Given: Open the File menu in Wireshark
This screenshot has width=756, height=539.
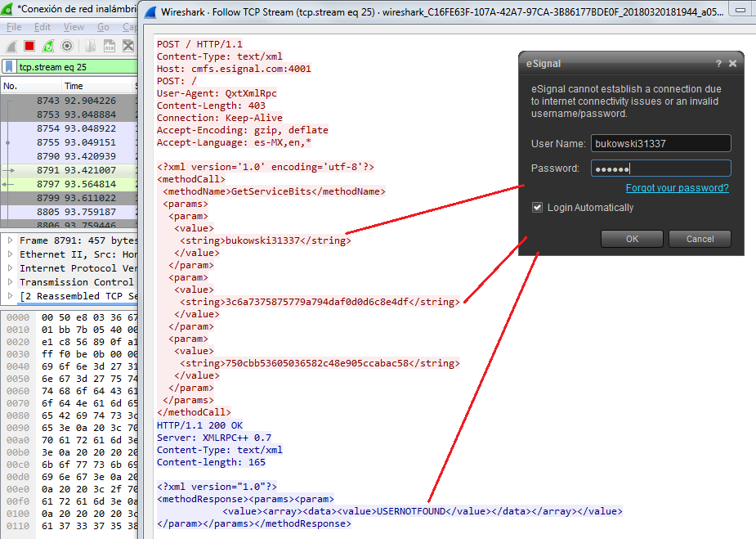Looking at the screenshot, I should 14,27.
